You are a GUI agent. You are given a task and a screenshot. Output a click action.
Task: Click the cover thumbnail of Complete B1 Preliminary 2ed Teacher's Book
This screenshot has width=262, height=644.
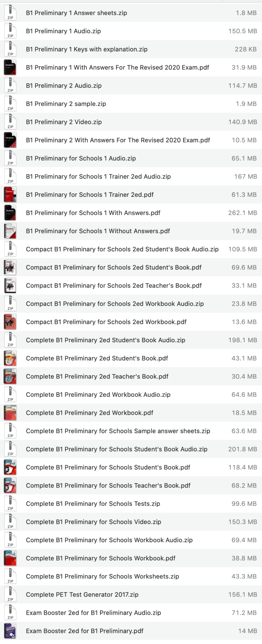pos(10,376)
